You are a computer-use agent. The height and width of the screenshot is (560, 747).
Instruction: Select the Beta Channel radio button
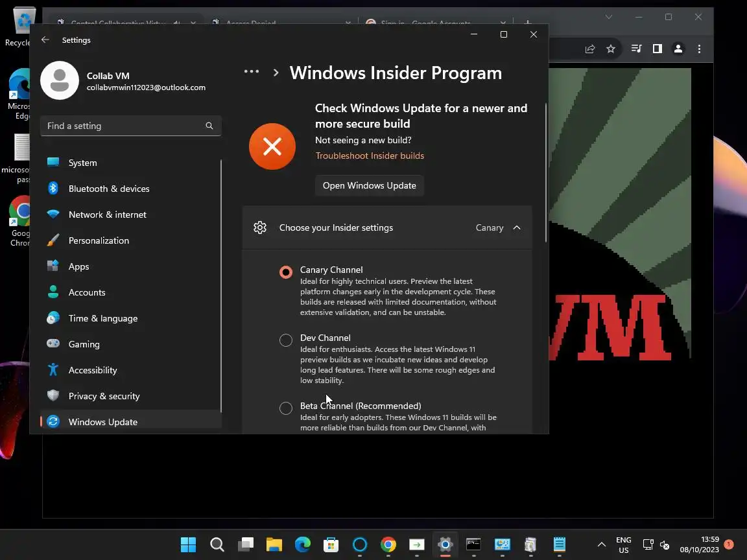(x=286, y=408)
